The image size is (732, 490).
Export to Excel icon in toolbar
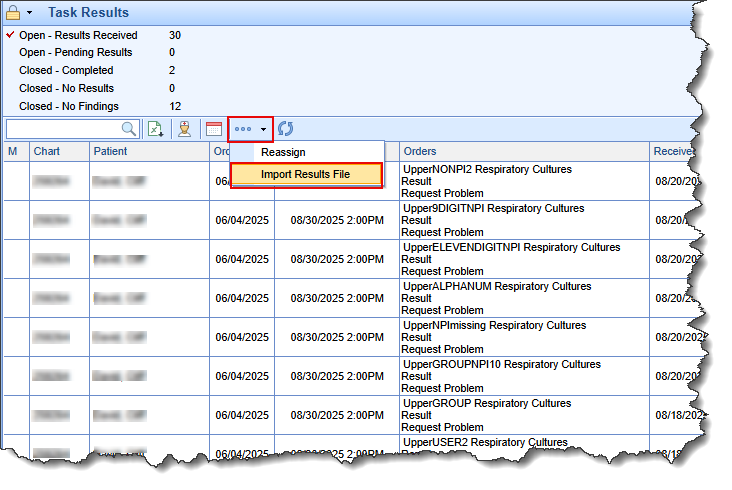coord(155,129)
